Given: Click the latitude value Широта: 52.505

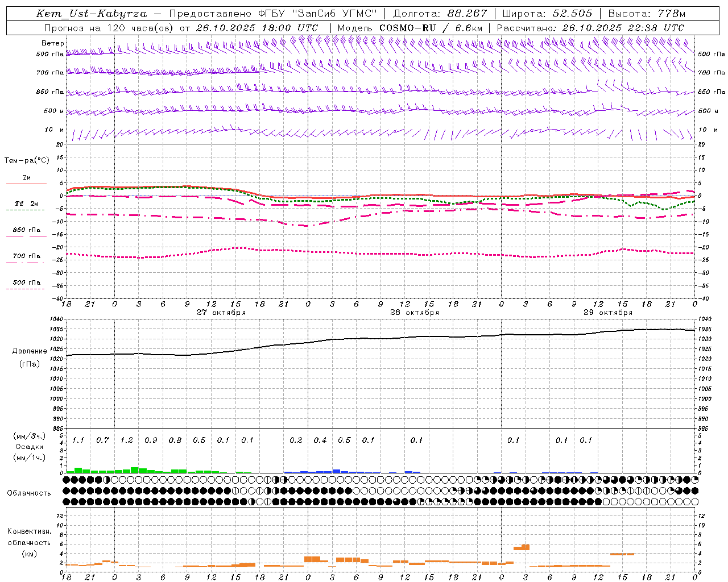Looking at the screenshot, I should click(547, 14).
